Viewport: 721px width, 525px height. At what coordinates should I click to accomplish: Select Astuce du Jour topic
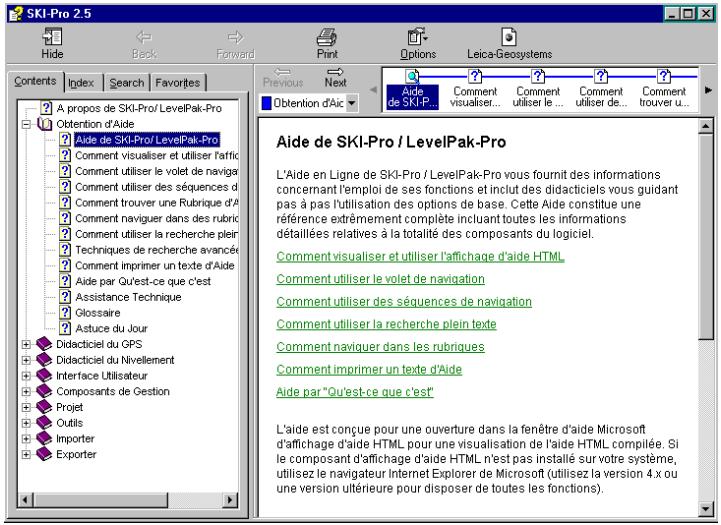click(111, 328)
